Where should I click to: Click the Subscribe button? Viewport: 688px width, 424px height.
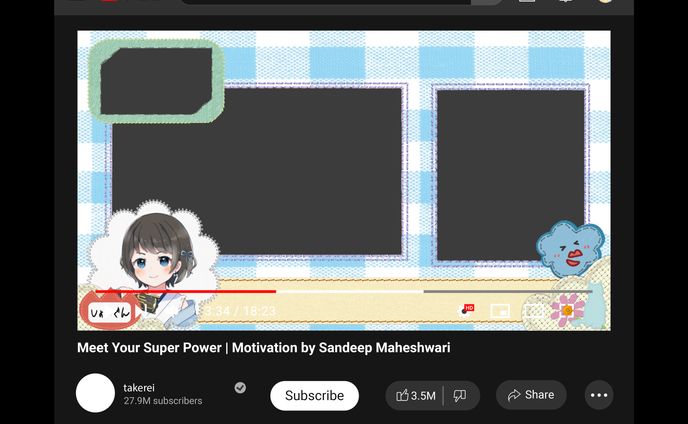315,395
